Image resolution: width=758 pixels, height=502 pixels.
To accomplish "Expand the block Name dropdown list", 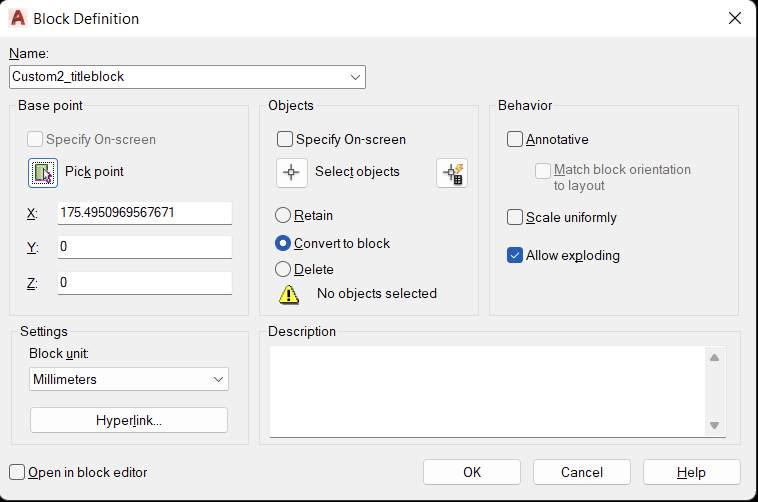I will click(355, 77).
